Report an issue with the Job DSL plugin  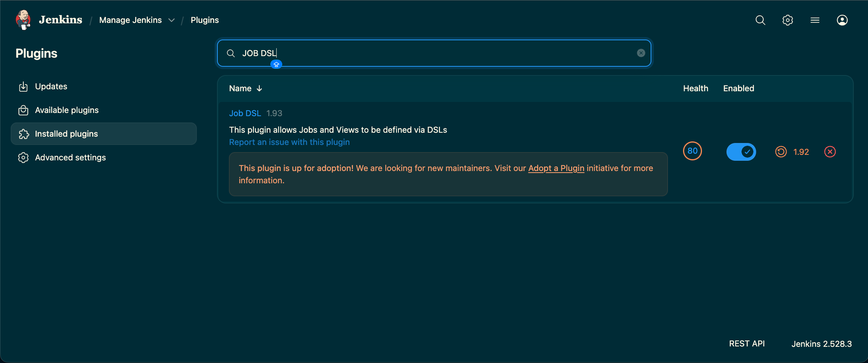point(289,142)
